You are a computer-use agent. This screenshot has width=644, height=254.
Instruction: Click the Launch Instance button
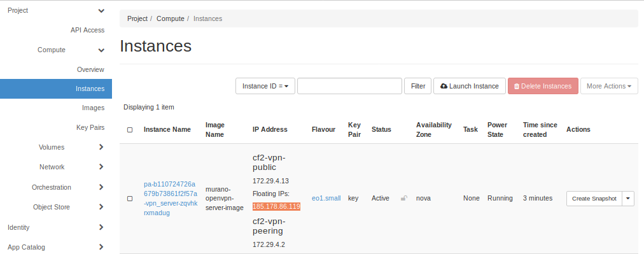(x=470, y=86)
